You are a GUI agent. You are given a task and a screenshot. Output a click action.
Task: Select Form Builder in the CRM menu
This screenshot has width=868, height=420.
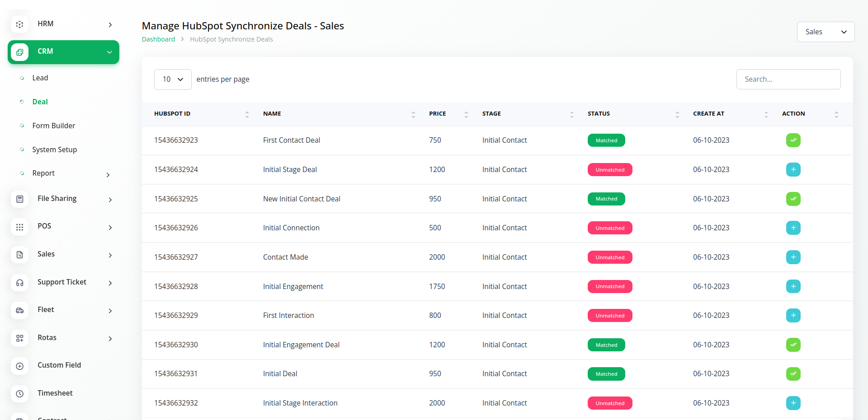coord(53,126)
